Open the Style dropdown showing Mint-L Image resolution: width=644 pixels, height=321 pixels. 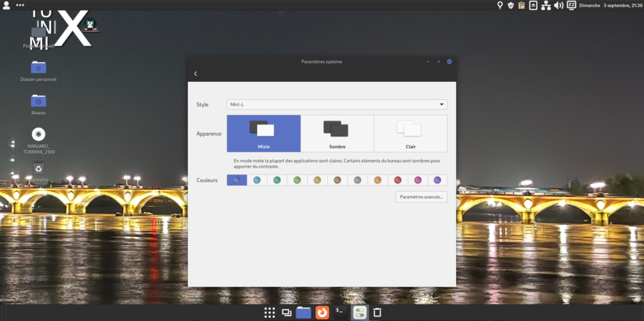coord(336,104)
